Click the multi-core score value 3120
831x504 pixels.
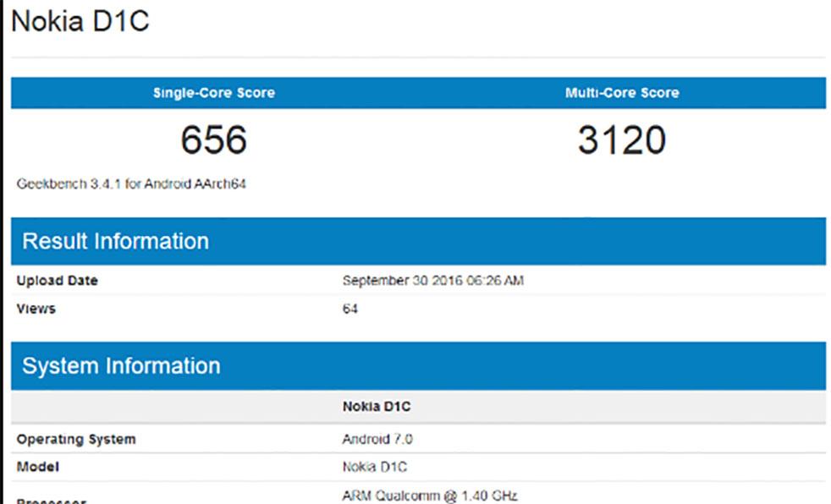622,140
